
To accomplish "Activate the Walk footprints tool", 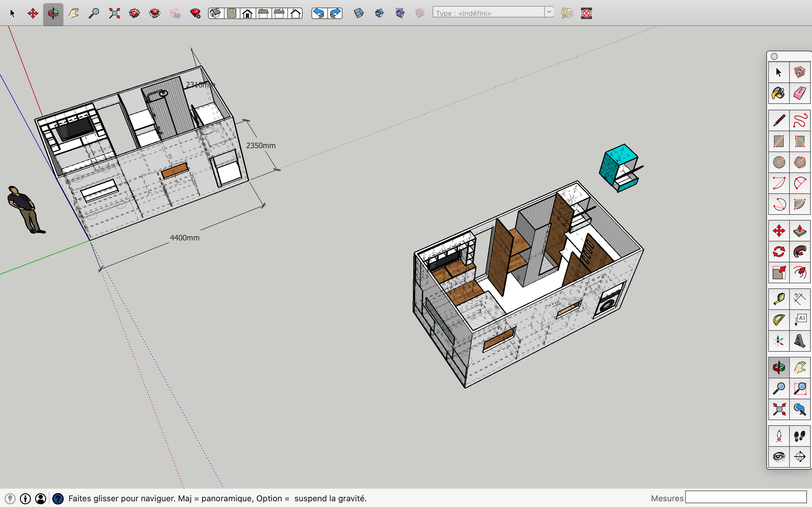I will tap(800, 436).
